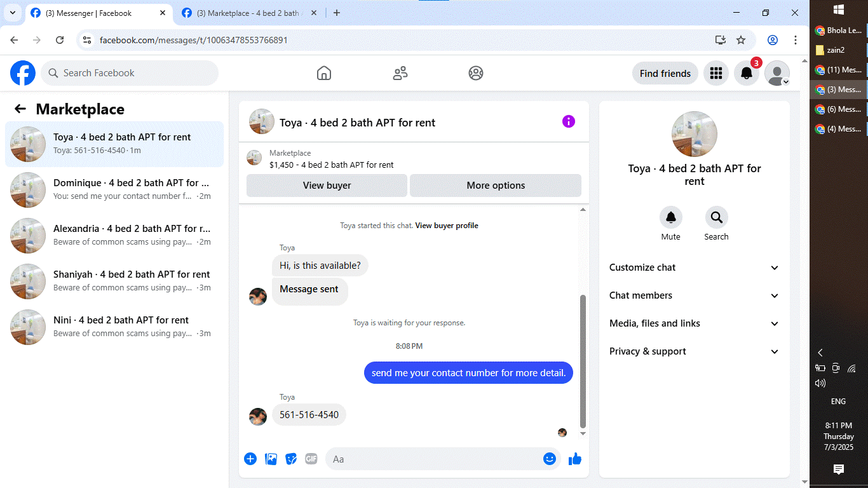Choose a sticker icon in composer

pyautogui.click(x=291, y=459)
